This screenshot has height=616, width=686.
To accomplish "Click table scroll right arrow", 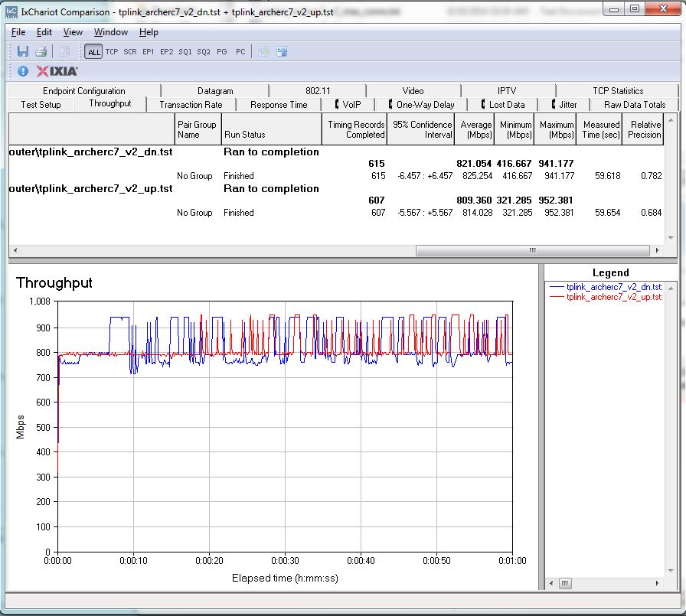I will coord(657,250).
